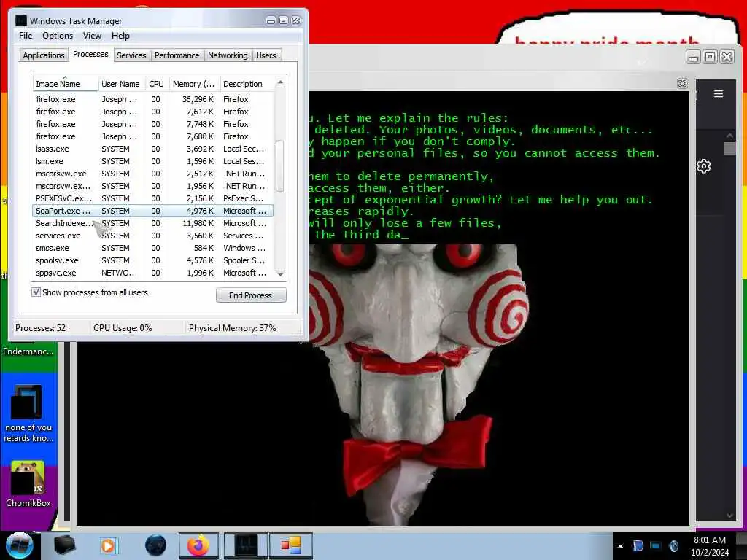Click the End Process button
This screenshot has width=747, height=560.
pyautogui.click(x=251, y=295)
